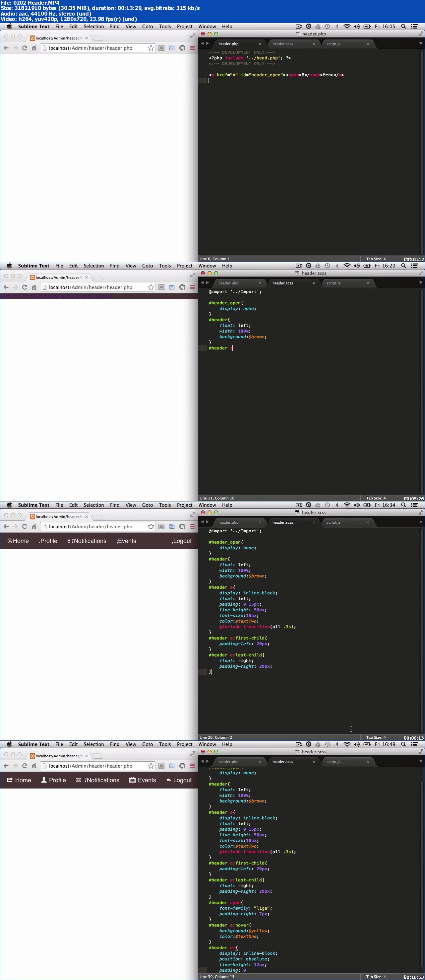Click the previous-tab arrow in the 16:05 frame's Sublime tab bar

click(202, 43)
